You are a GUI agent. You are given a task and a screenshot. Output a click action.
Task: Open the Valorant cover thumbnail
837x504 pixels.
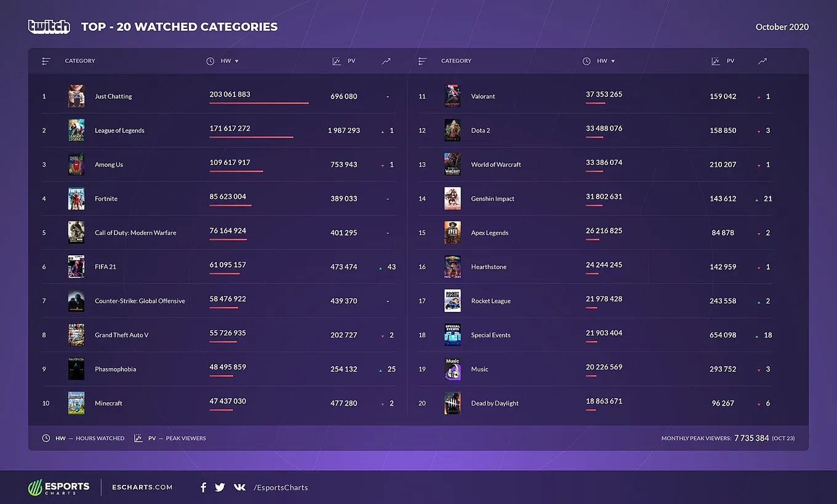click(452, 96)
